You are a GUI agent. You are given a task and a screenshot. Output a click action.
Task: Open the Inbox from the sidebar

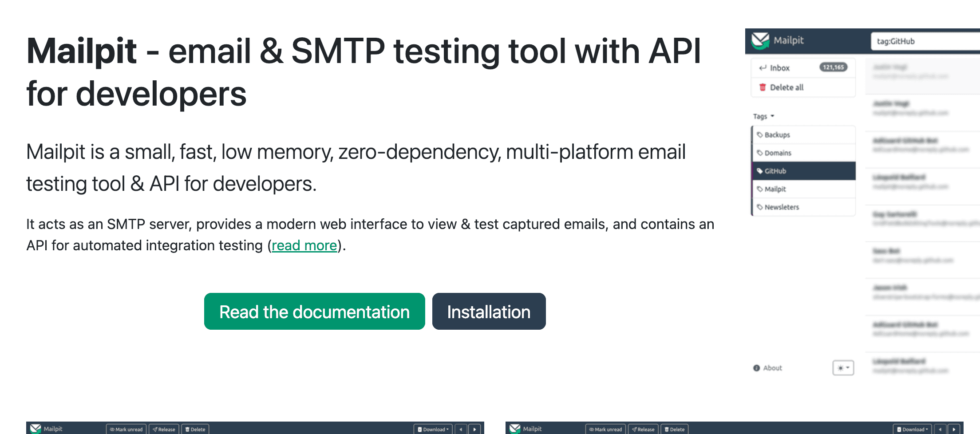pyautogui.click(x=780, y=67)
